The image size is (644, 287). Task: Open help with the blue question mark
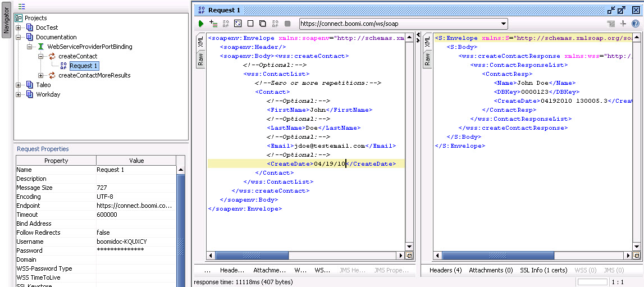[x=636, y=24]
